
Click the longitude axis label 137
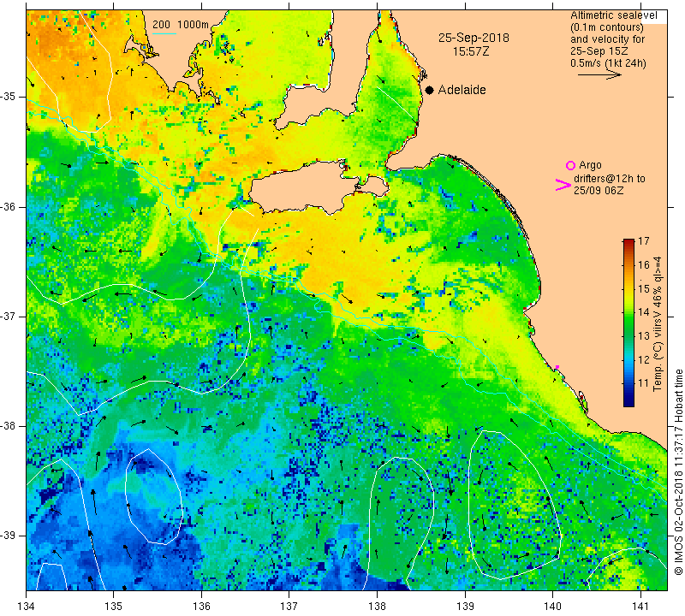click(x=289, y=607)
